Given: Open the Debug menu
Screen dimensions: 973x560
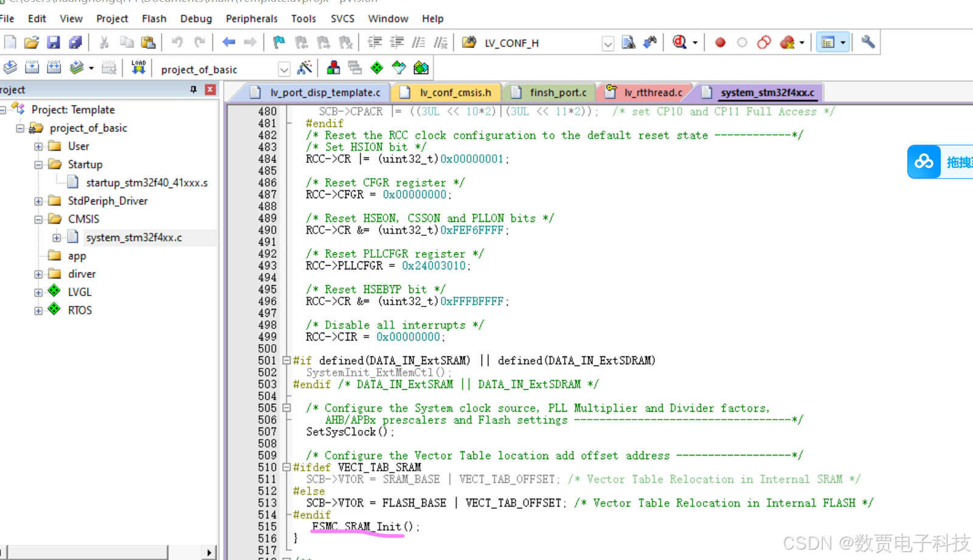Looking at the screenshot, I should [196, 18].
